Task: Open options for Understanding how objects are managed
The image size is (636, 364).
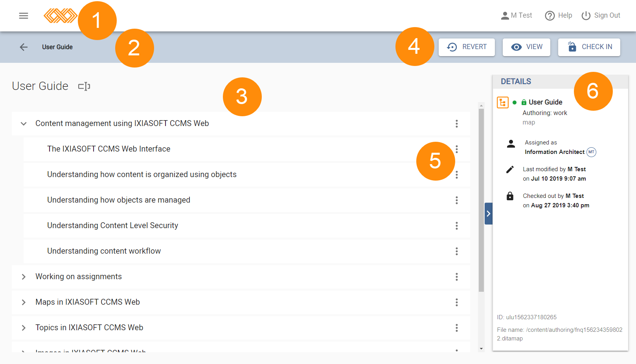Action: coord(456,200)
